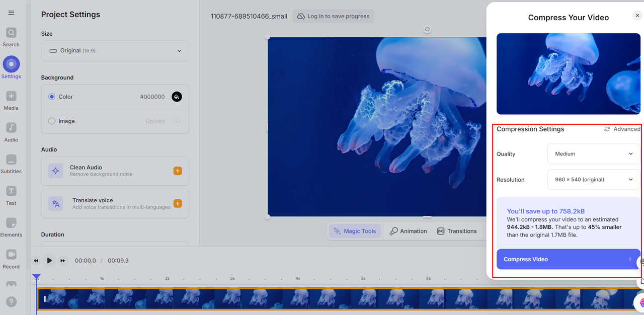The width and height of the screenshot is (644, 315).
Task: Select the Image background radio button
Action: tap(52, 121)
